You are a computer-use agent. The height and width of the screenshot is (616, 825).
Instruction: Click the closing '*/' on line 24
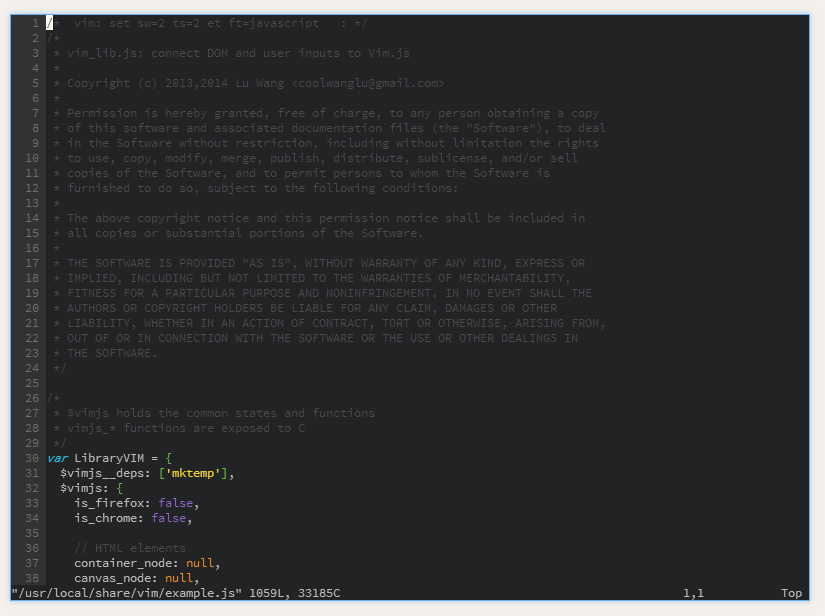(60, 368)
